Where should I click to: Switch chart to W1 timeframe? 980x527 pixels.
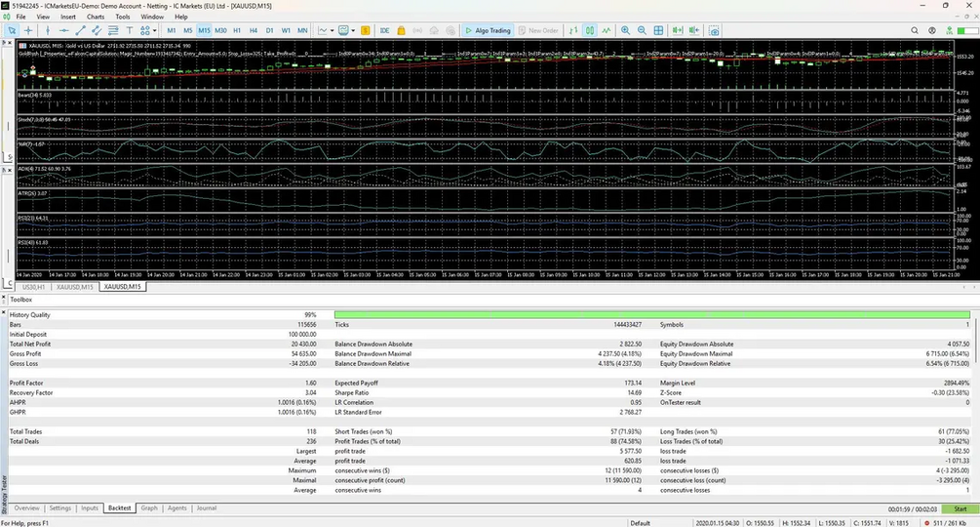[286, 30]
